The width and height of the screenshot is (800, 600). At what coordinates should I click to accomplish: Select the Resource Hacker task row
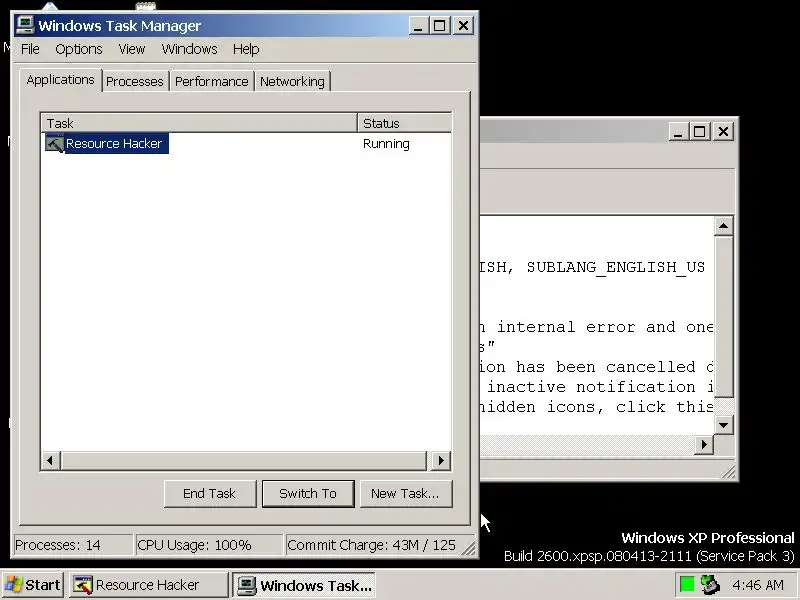(246, 143)
